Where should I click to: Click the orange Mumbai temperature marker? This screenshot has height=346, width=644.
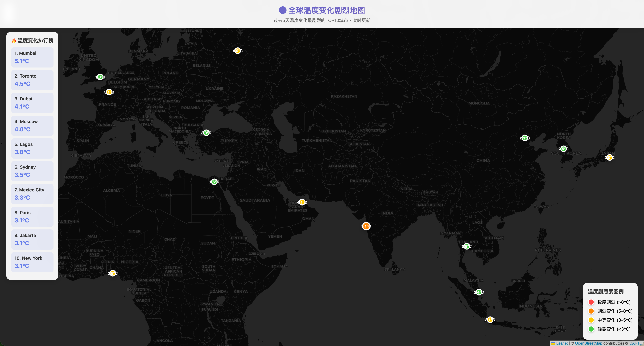366,226
